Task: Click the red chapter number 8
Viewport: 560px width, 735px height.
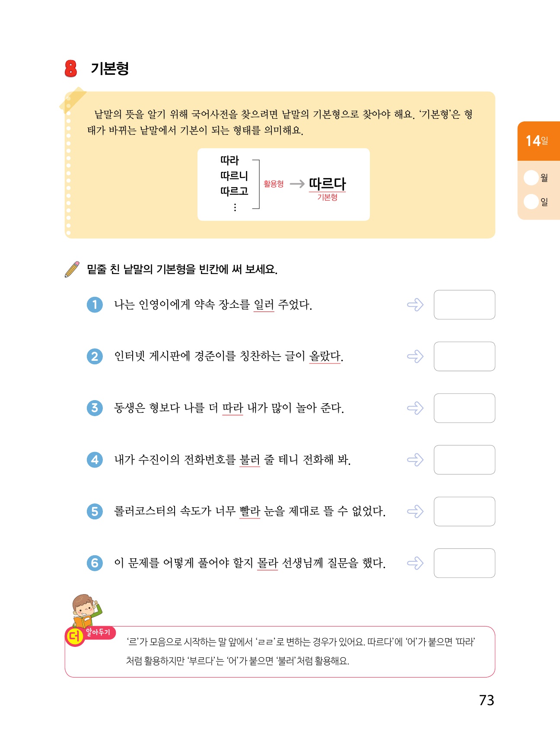Action: tap(71, 68)
